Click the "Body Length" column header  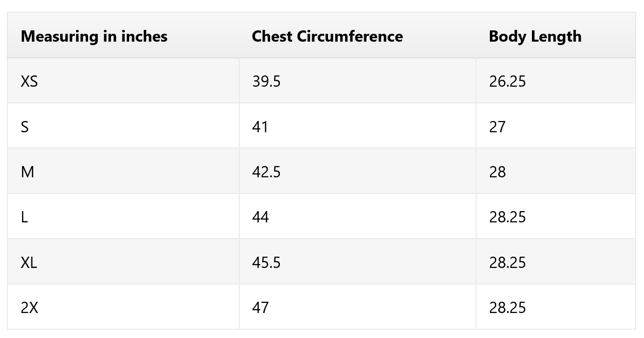click(535, 36)
